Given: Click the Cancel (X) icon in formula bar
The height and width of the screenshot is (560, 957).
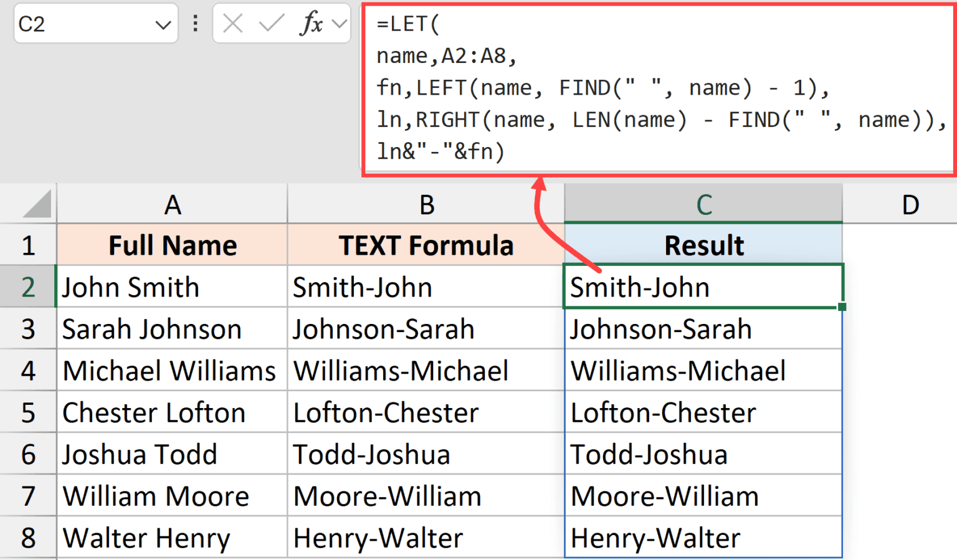Looking at the screenshot, I should 232,23.
